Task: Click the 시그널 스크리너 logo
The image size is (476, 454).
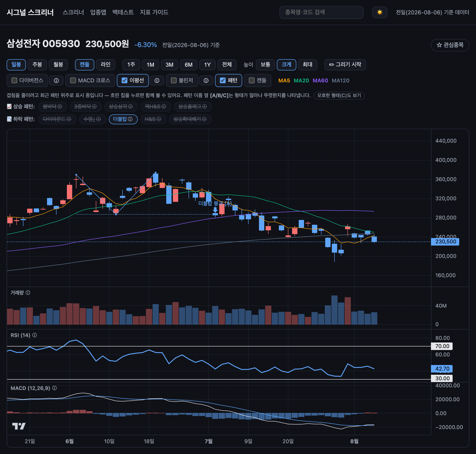Action: [x=30, y=12]
